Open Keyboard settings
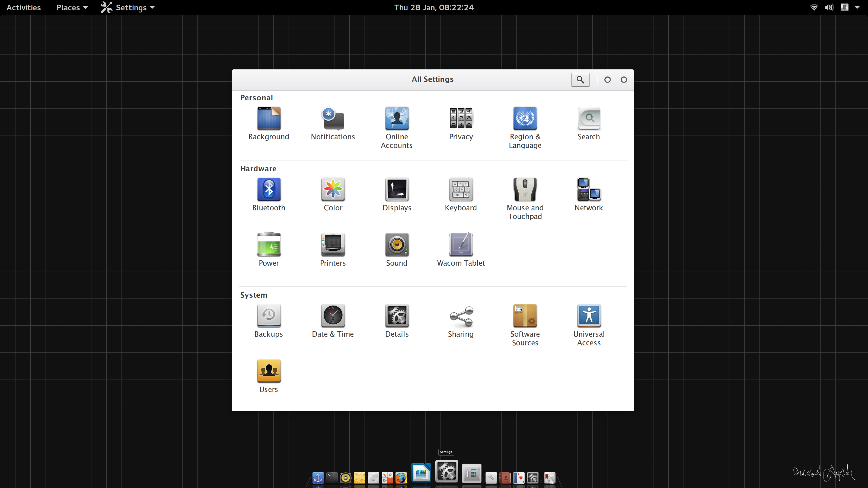 point(461,195)
